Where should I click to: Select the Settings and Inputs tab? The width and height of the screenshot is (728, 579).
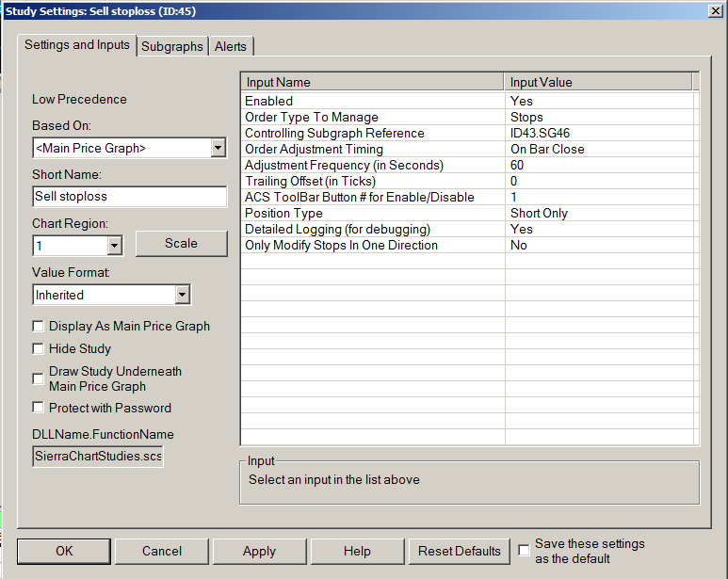(x=77, y=45)
